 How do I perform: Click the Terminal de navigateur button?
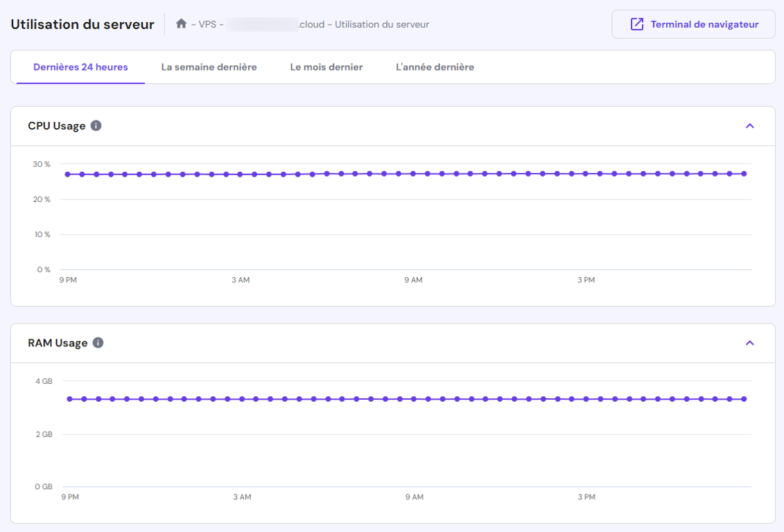pos(693,24)
